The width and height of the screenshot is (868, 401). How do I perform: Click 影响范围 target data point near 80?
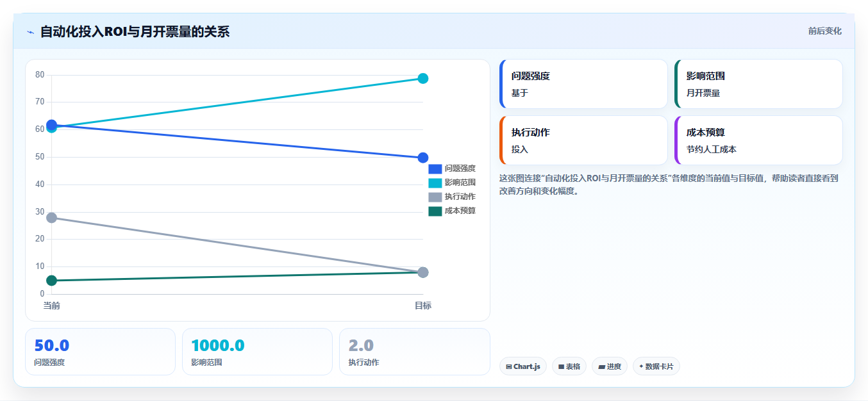pyautogui.click(x=423, y=78)
